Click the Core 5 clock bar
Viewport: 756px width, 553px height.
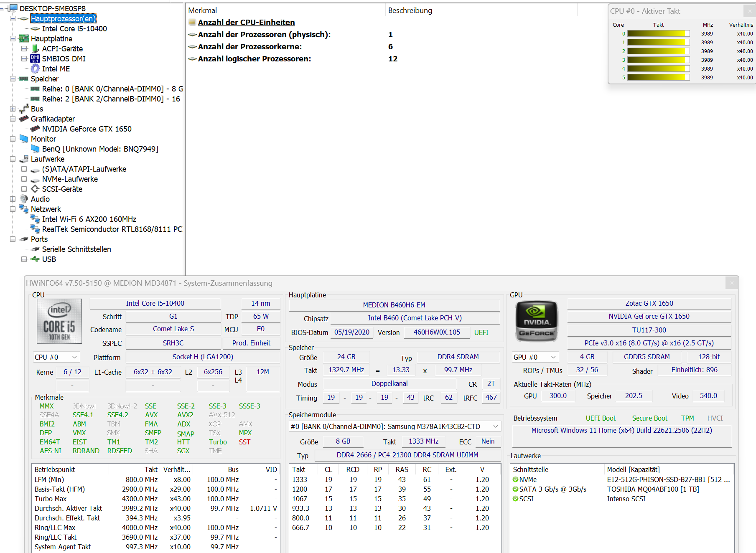[658, 78]
